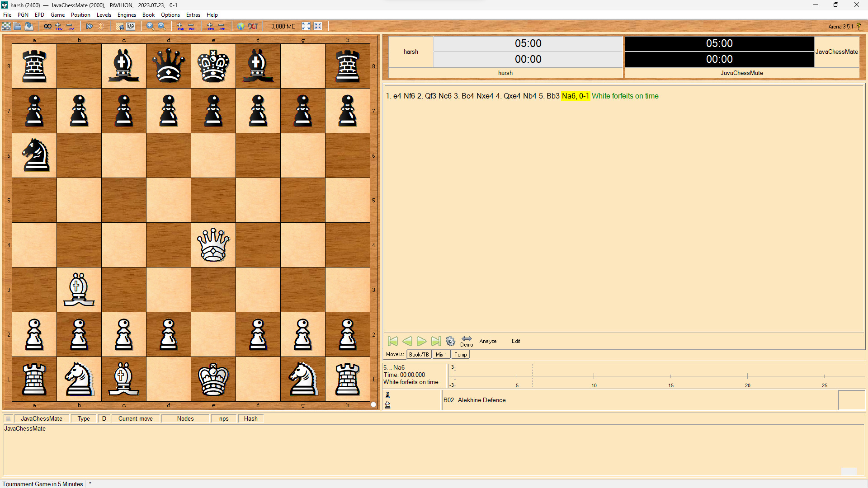The image size is (868, 488).
Task: Switch to the Mix 1 tab
Action: click(441, 355)
